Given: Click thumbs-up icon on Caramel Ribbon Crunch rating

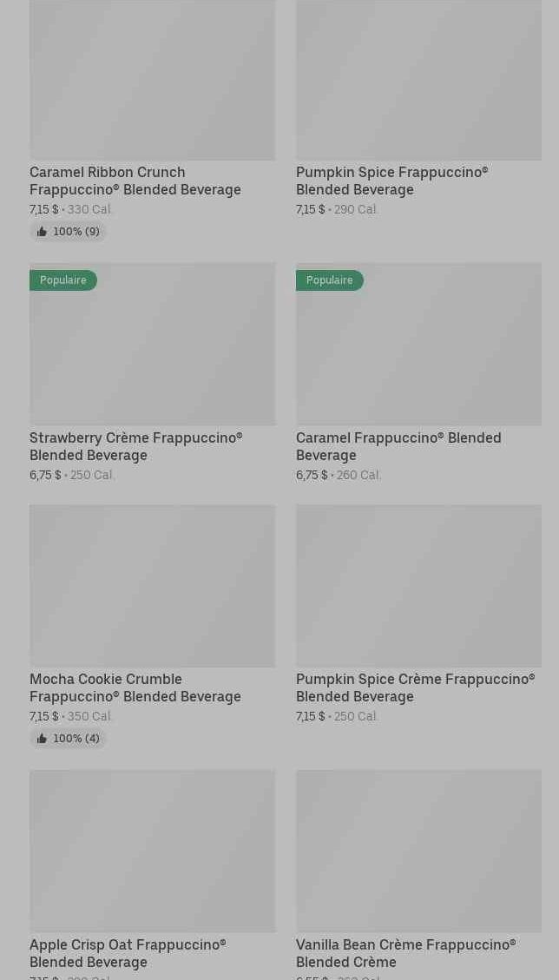Looking at the screenshot, I should 42,232.
